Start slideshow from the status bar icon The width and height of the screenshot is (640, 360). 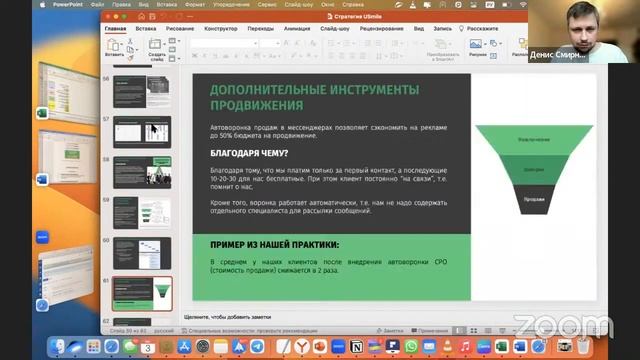[502, 331]
